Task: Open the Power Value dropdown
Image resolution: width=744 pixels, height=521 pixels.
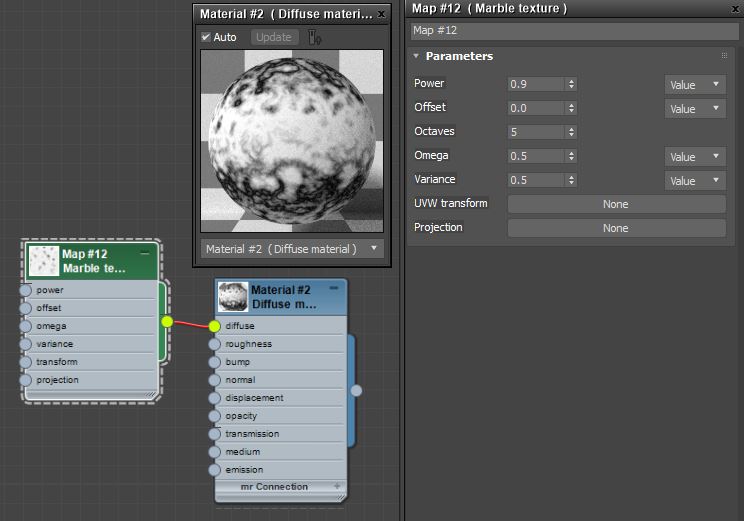Action: [695, 84]
